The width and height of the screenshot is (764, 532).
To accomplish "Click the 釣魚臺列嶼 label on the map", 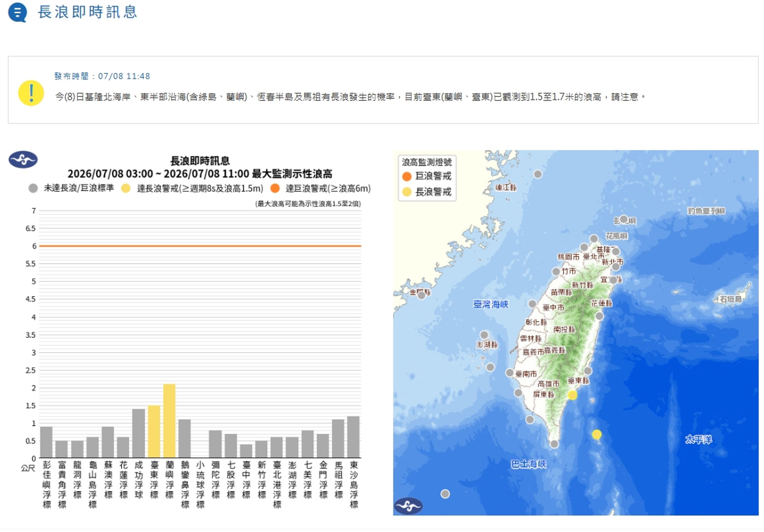I will coord(706,211).
